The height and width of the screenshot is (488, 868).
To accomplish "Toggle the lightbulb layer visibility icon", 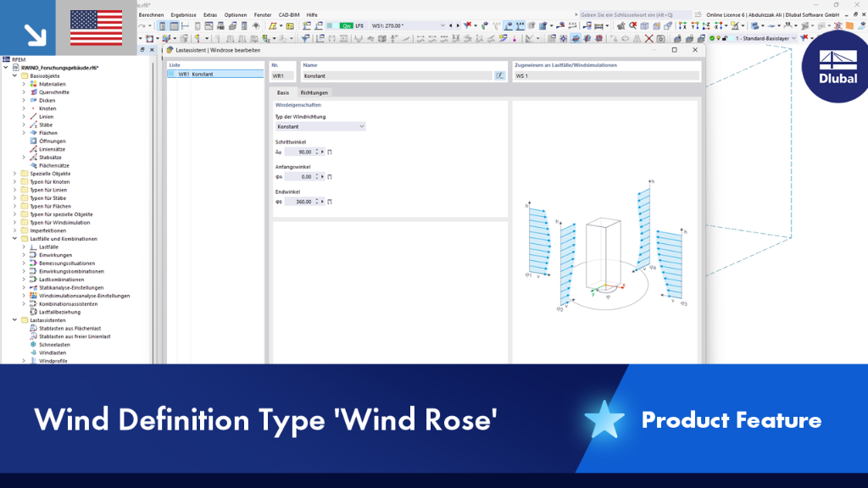I will point(719,38).
